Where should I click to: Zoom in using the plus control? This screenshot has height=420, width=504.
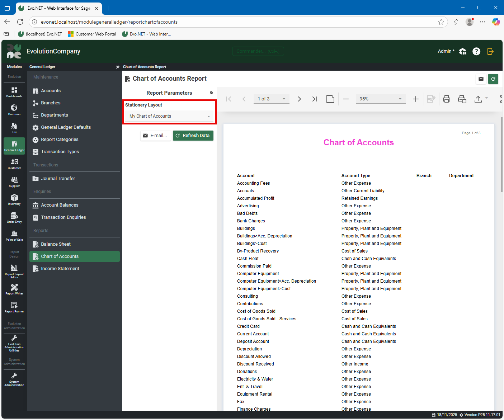point(415,99)
